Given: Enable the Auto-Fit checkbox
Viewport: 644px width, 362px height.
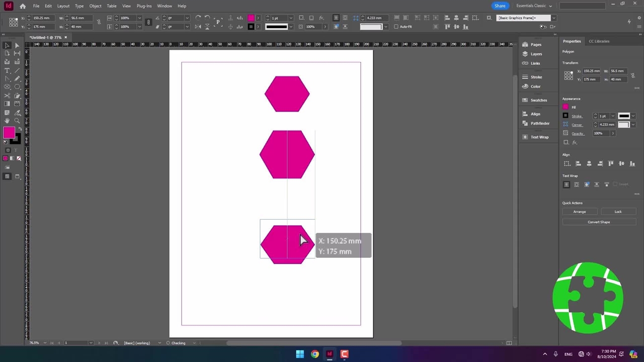Looking at the screenshot, I should point(396,27).
